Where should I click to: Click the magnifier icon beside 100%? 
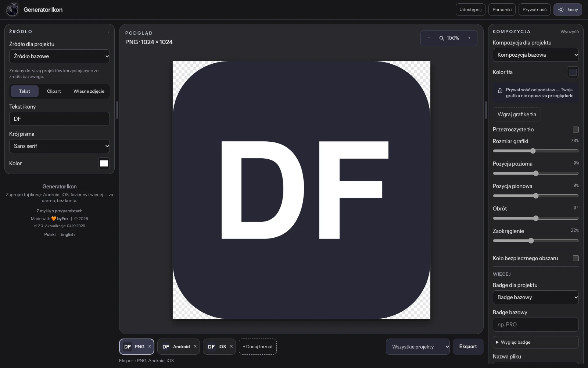442,38
